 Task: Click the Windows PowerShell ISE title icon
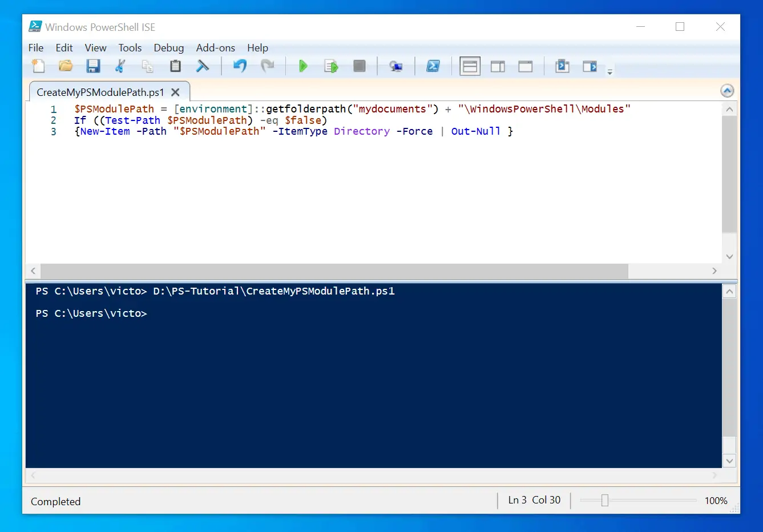click(35, 27)
